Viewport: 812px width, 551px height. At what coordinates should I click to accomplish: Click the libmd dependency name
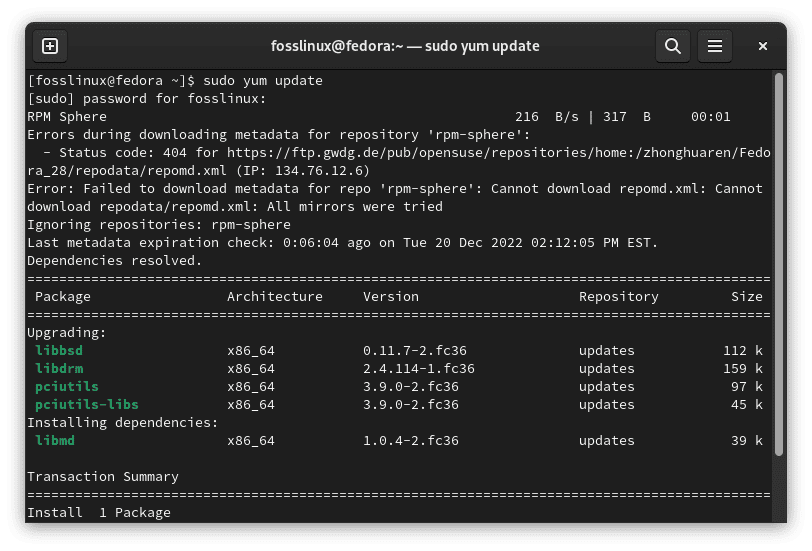[x=55, y=441]
